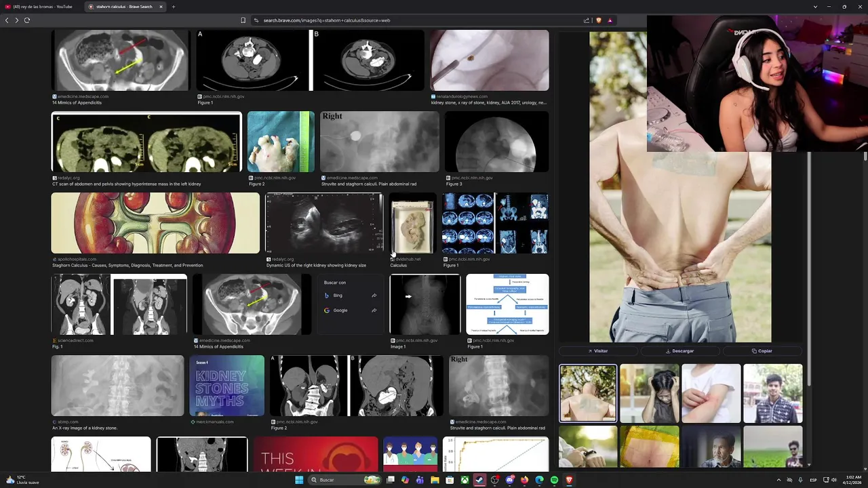
Task: Open Brave browser from the taskbar
Action: 569,480
